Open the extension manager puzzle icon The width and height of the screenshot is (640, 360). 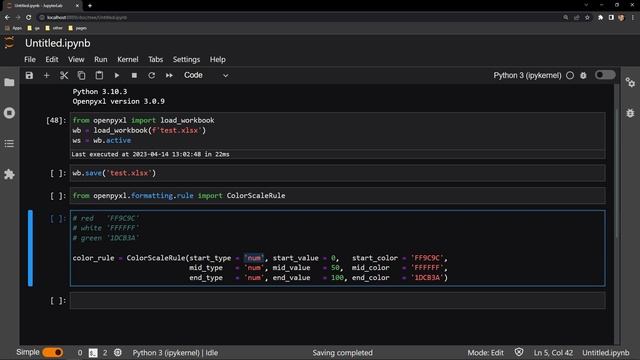tap(9, 174)
